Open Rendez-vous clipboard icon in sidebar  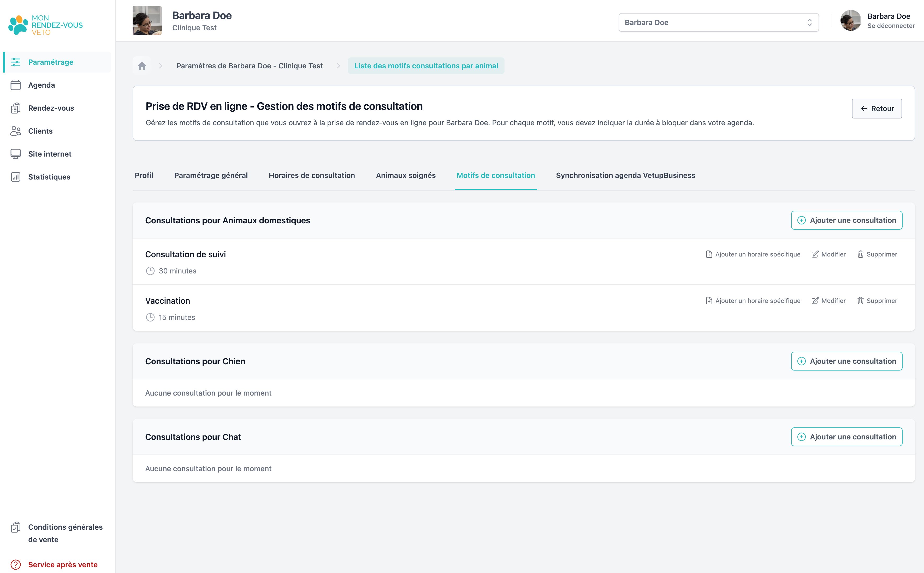coord(16,108)
